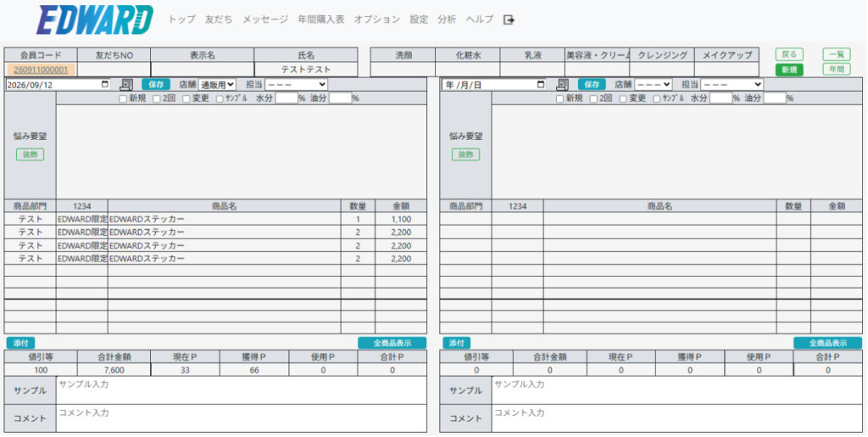The image size is (868, 437).
Task: Click the クレンジング column header
Action: (x=662, y=55)
